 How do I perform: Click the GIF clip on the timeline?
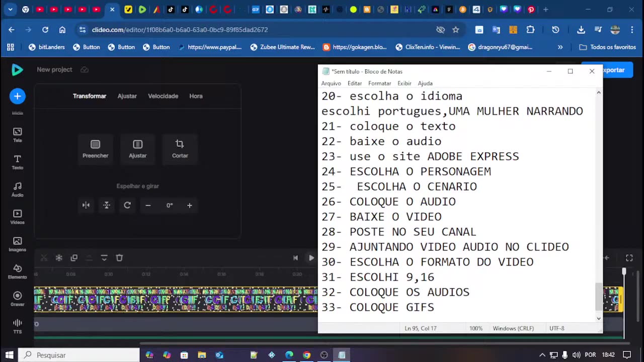[176, 300]
